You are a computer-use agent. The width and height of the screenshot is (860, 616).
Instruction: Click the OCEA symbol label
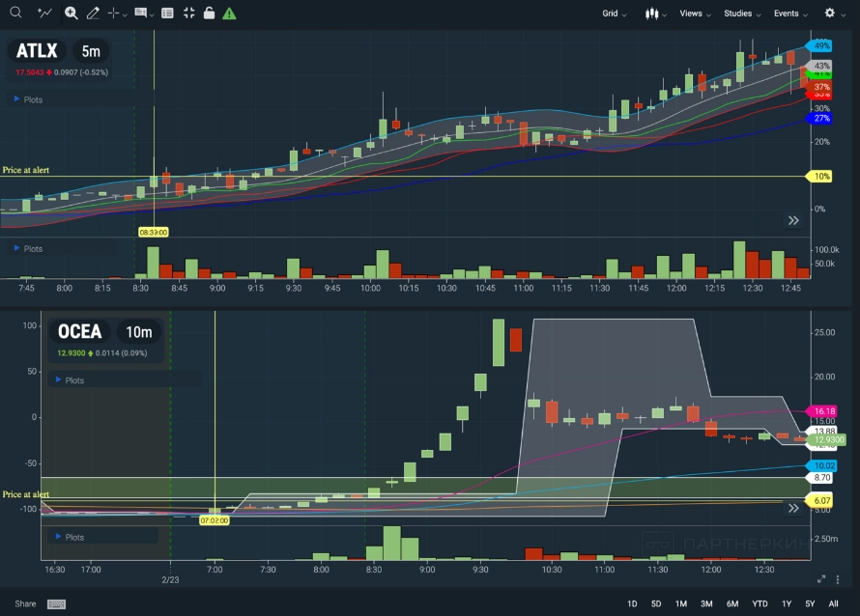click(x=79, y=331)
